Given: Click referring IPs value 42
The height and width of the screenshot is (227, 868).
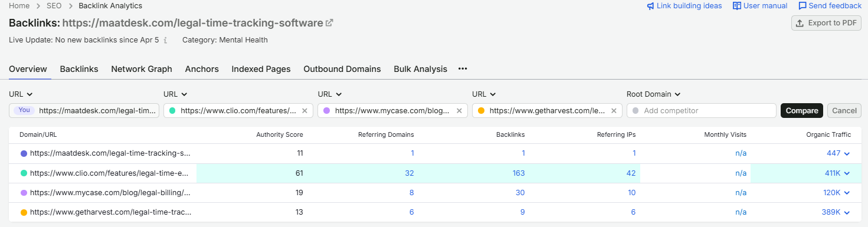Looking at the screenshot, I should click(x=631, y=173).
